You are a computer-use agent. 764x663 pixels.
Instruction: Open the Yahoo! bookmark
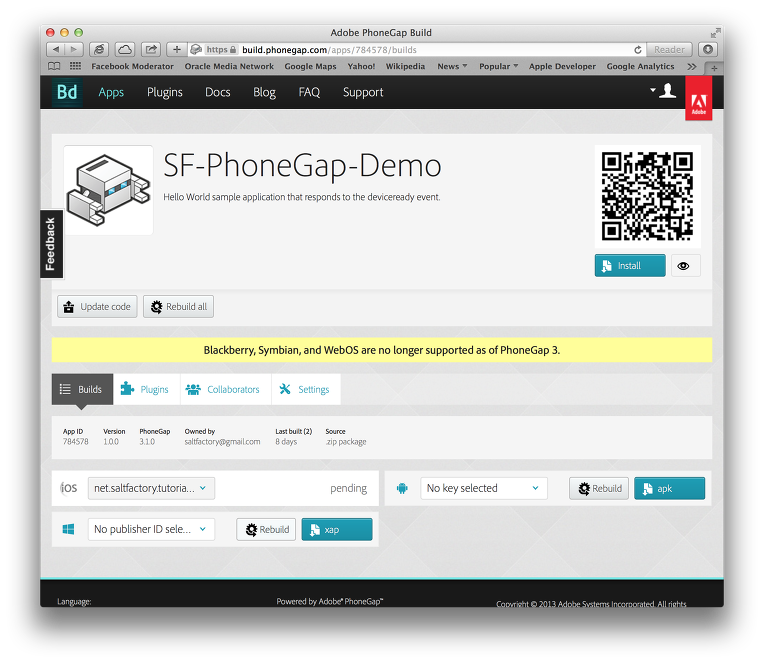tap(361, 66)
